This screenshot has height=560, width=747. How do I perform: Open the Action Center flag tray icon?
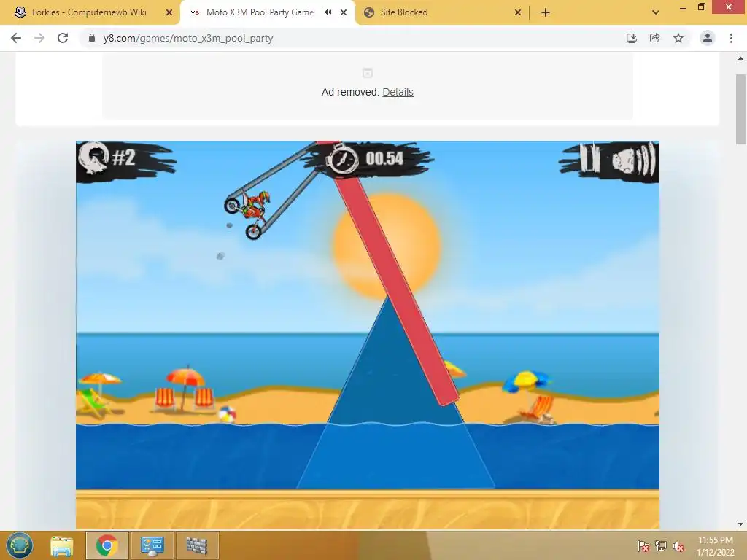coord(643,546)
